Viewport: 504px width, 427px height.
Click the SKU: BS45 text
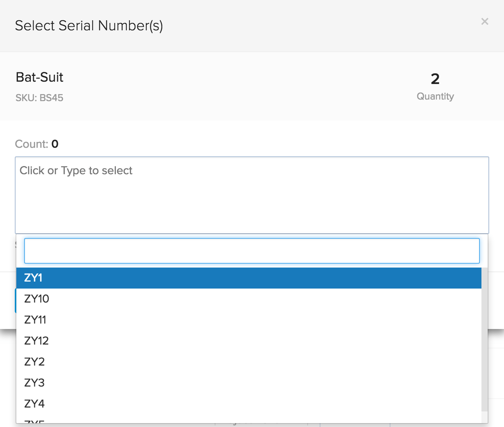[39, 98]
